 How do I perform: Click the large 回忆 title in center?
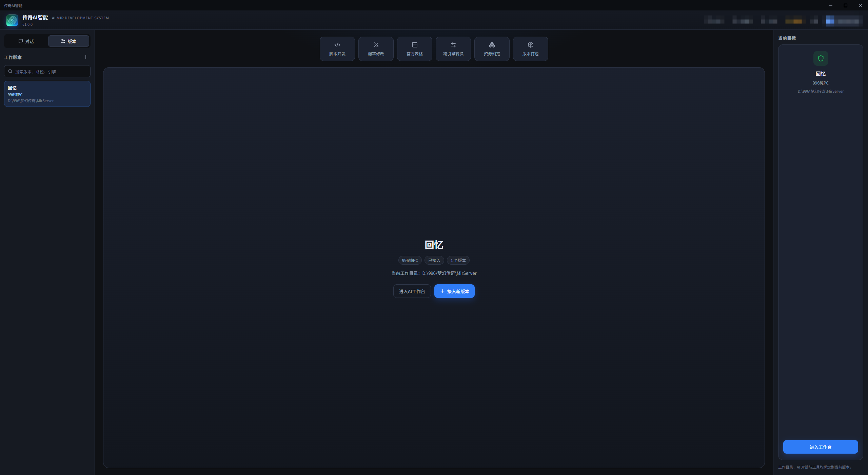point(434,245)
